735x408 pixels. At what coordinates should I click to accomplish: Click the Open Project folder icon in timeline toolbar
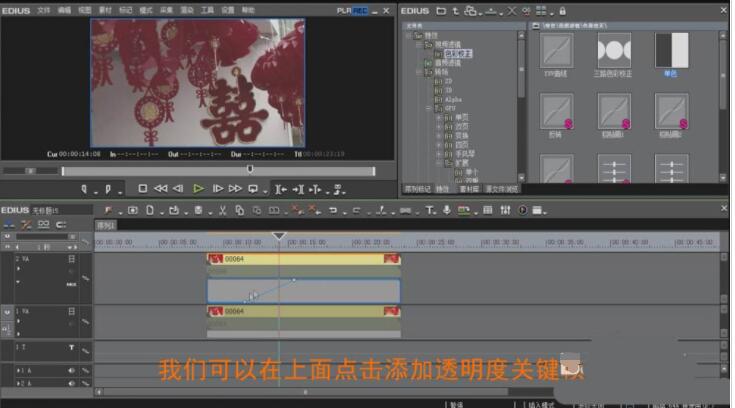(174, 211)
